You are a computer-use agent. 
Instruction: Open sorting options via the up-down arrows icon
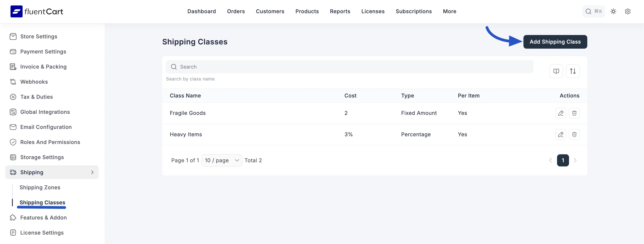[573, 71]
